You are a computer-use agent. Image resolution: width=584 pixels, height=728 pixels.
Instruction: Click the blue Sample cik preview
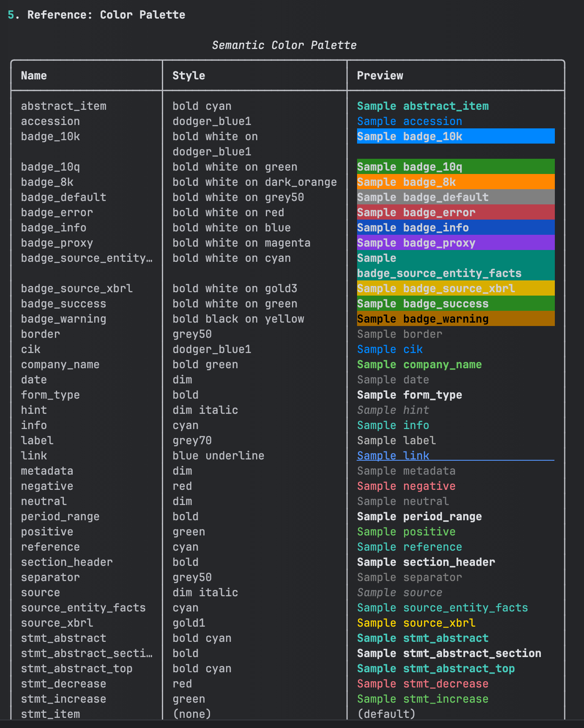[x=390, y=349]
